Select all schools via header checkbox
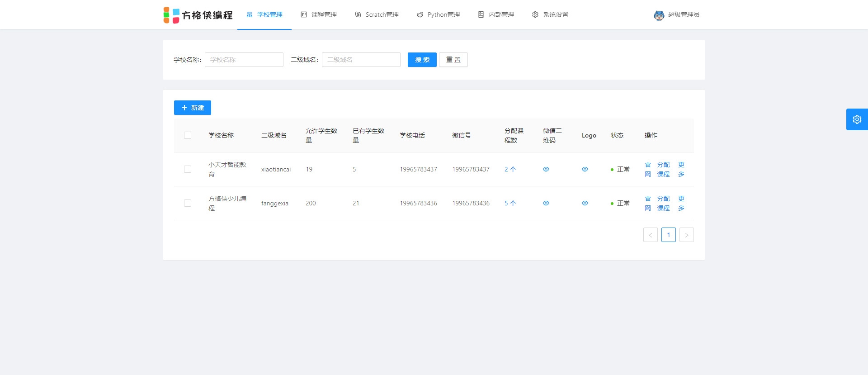 (x=188, y=135)
